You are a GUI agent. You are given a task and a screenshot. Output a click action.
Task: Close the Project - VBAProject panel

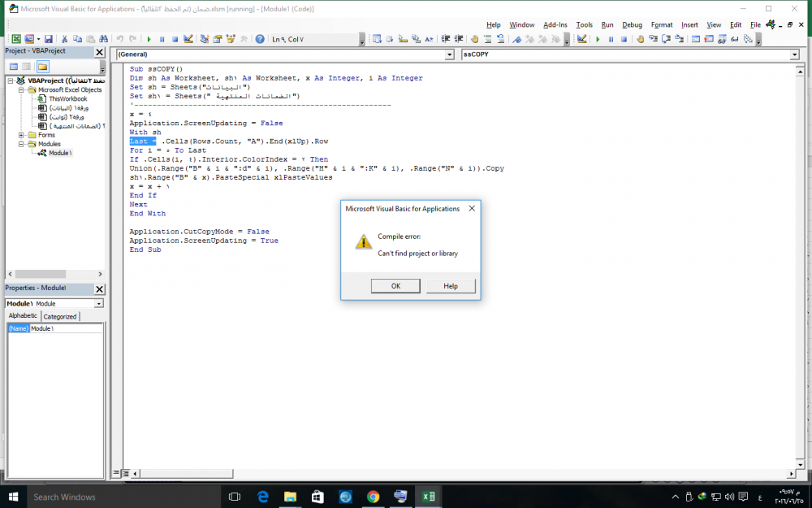(99, 52)
